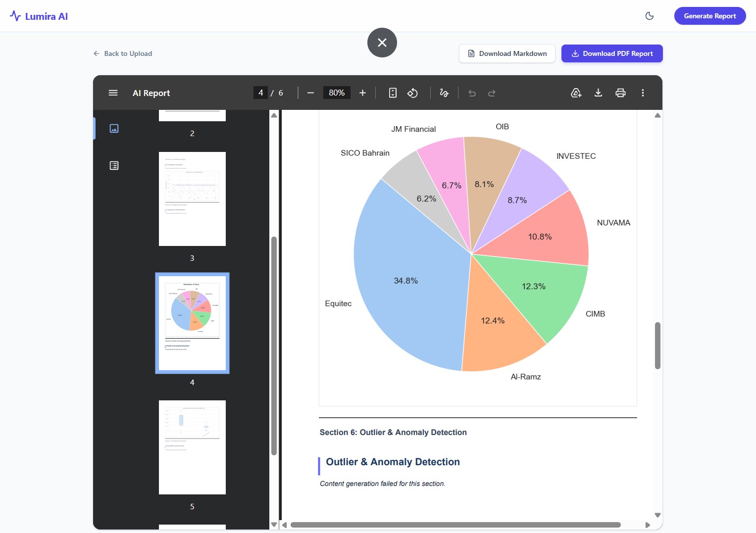
Task: Click thumbnail panel scroll up arrow
Action: click(x=274, y=115)
